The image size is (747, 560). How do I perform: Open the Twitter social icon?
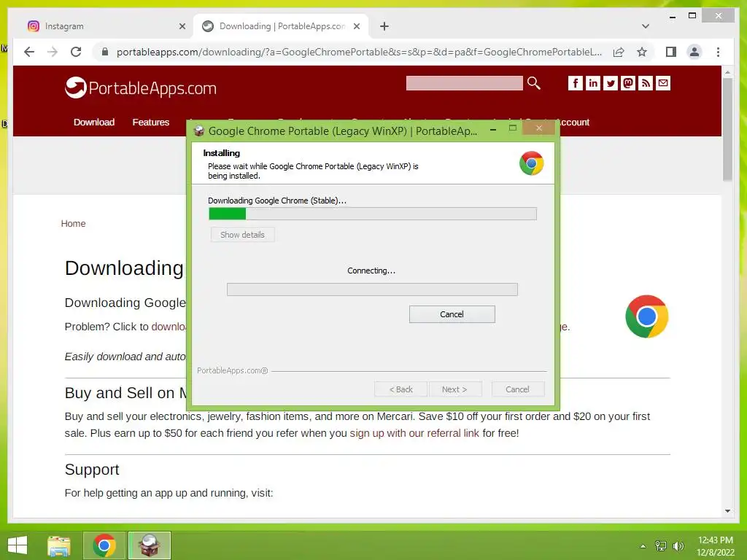pos(611,83)
